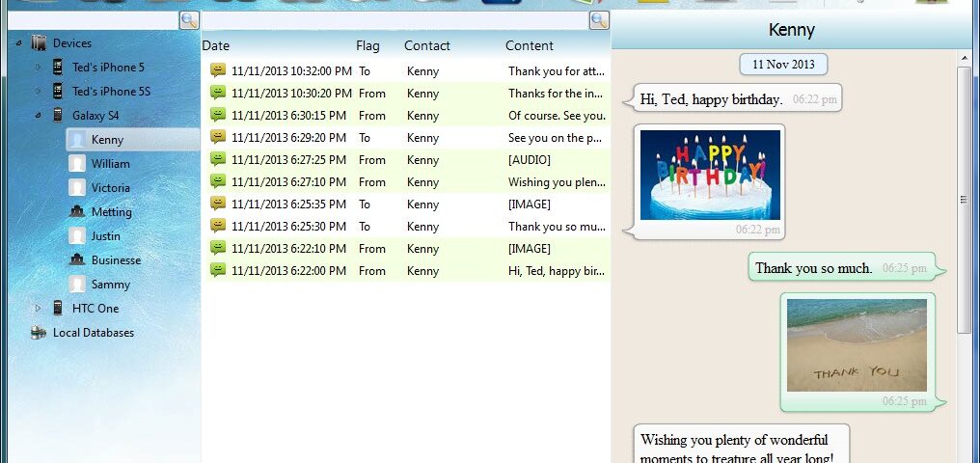Click the Content column header

529,45
